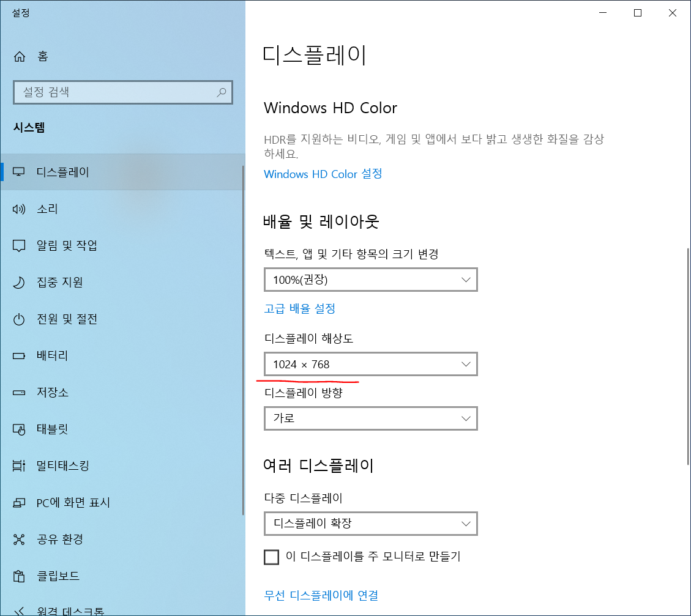Go to 알림 및 작업 settings
This screenshot has width=691, height=616.
click(x=122, y=246)
